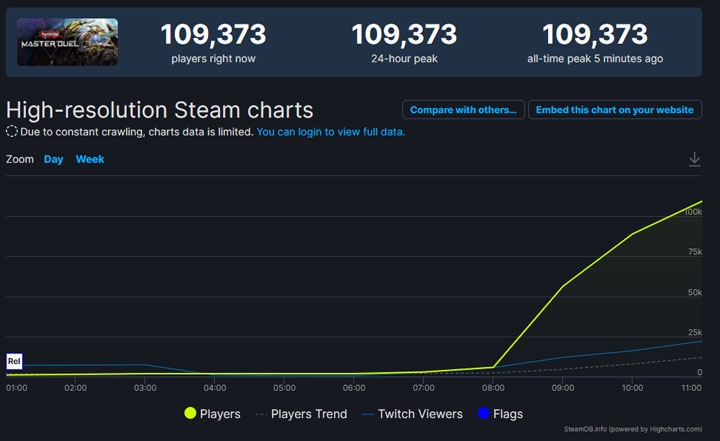Click the chart download icon
Image resolution: width=720 pixels, height=441 pixels.
tap(694, 160)
